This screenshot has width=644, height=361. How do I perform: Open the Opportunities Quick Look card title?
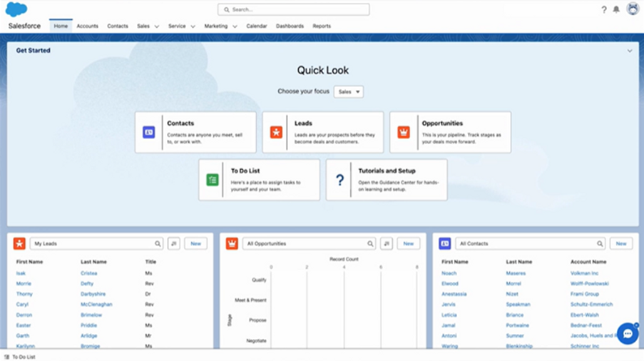pos(442,123)
